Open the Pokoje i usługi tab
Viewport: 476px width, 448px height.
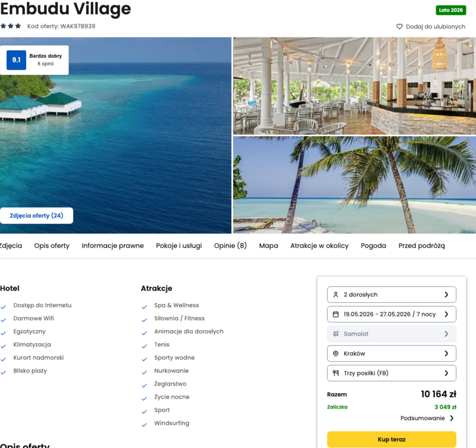tap(179, 246)
